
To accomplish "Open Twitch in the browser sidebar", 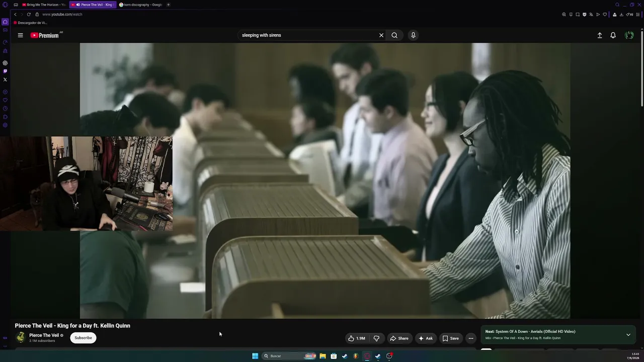I will coord(5,71).
